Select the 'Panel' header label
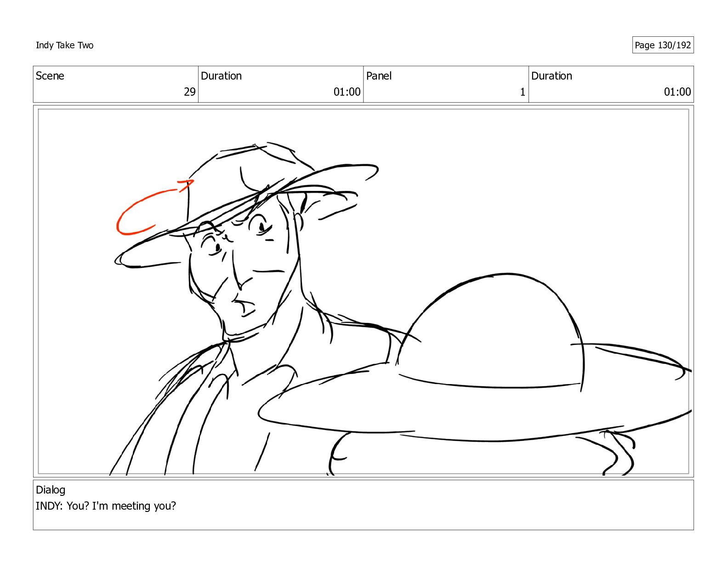The height and width of the screenshot is (563, 728). tap(379, 76)
